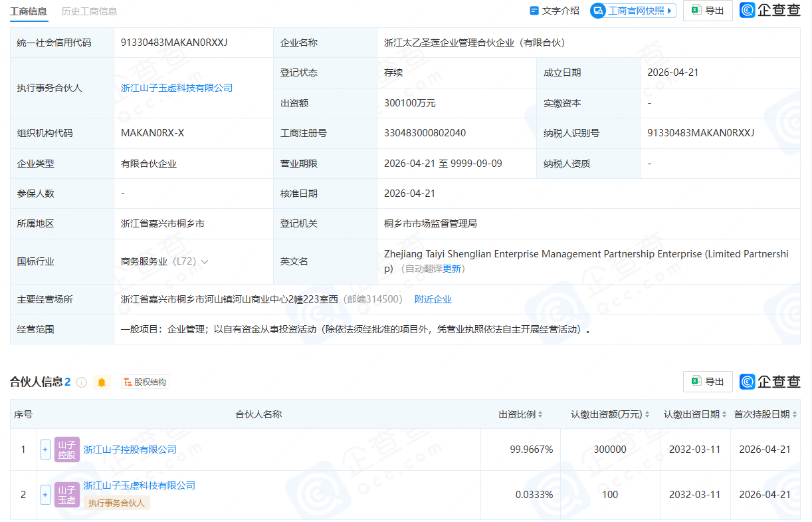This screenshot has height=522, width=812.
Task: Click the 有限合伙企业 enterprise type value
Action: 149,164
